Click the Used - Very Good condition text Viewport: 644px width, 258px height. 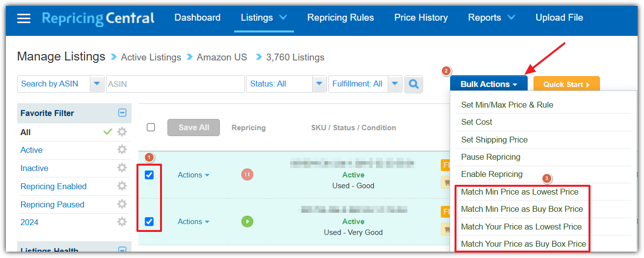click(353, 232)
